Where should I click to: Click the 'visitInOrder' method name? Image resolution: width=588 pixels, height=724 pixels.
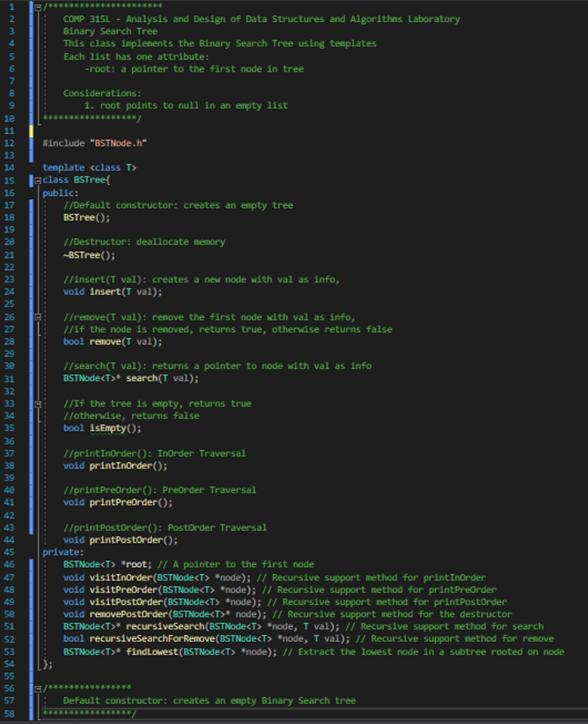(121, 578)
